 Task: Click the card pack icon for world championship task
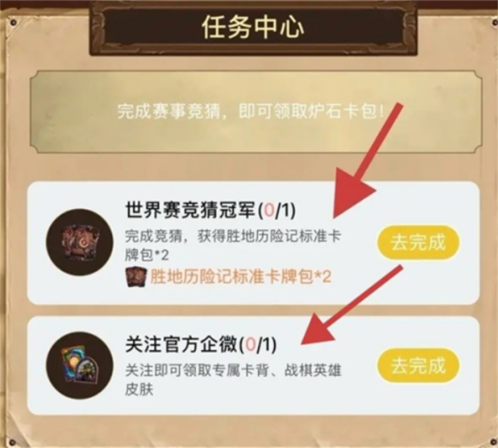click(80, 242)
